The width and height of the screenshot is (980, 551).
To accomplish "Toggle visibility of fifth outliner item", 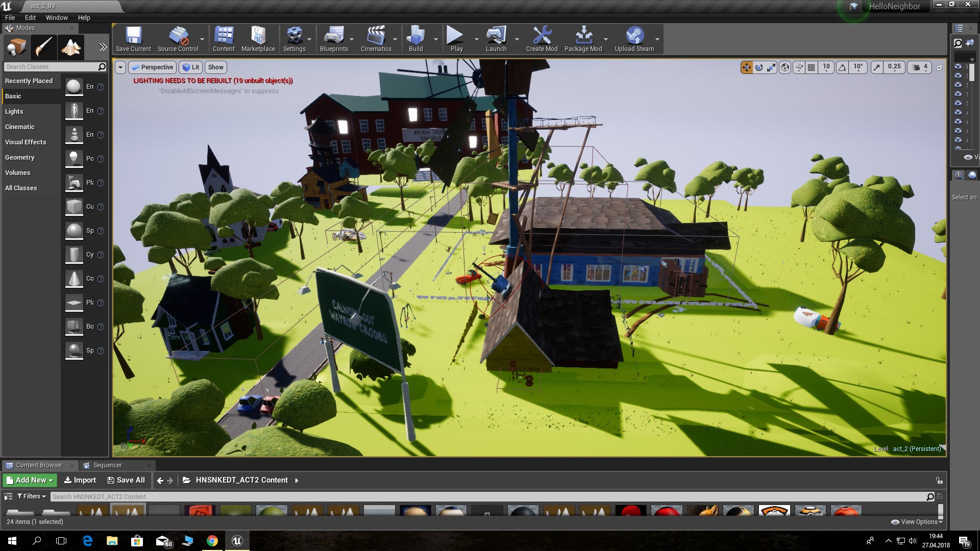I will (958, 103).
